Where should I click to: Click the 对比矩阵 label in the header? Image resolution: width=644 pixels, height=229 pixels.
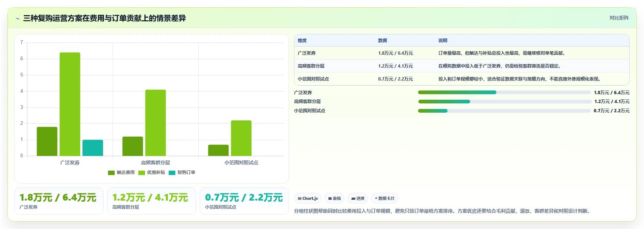pos(619,18)
